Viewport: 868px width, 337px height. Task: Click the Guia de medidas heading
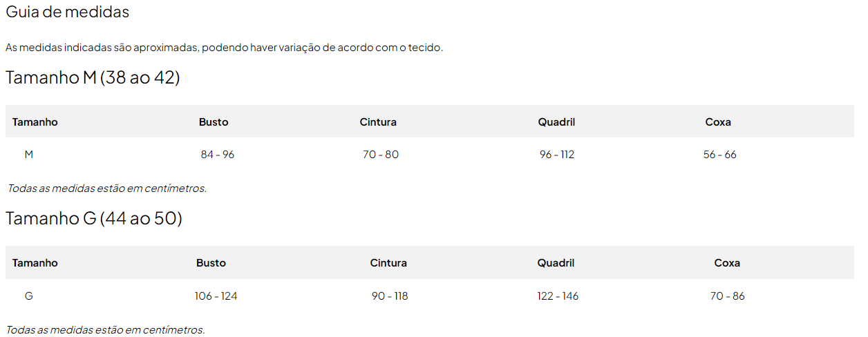(x=68, y=12)
